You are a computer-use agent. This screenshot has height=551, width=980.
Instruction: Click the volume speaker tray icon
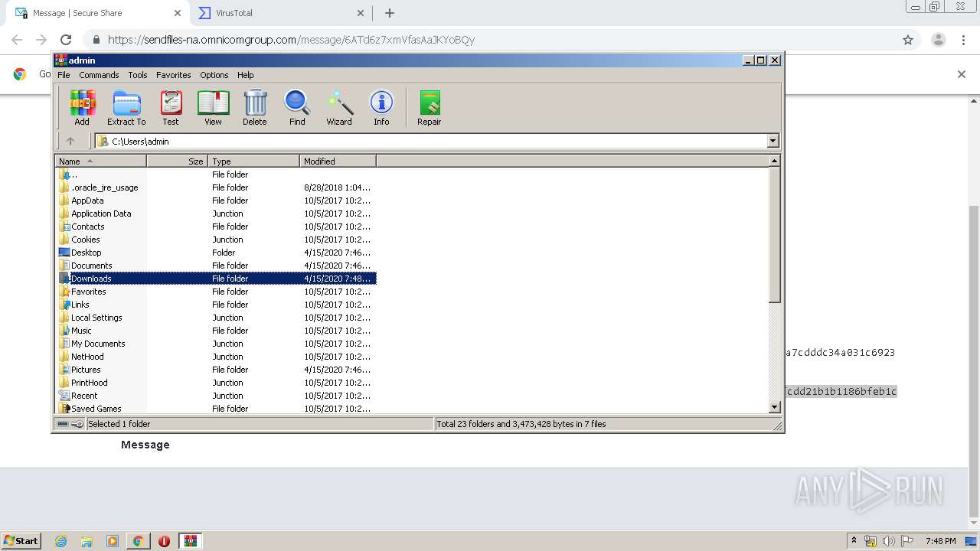pos(889,541)
